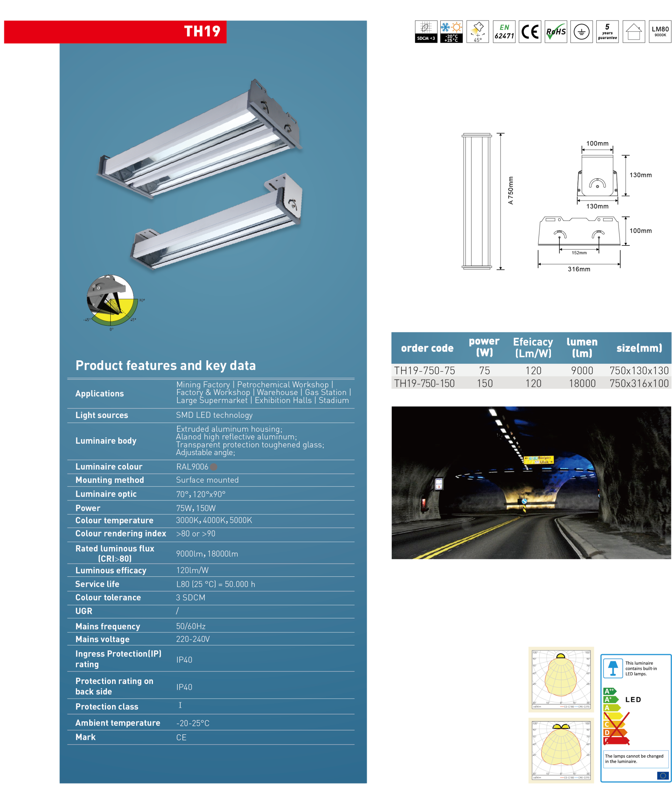This screenshot has width=672, height=804.
Task: Click the red TH19 title banner
Action: (115, 32)
